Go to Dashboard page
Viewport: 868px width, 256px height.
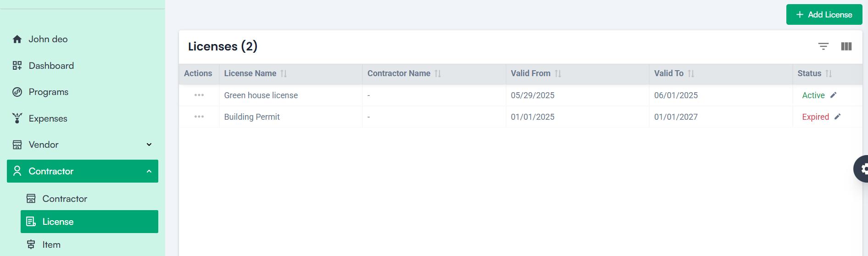pos(51,66)
